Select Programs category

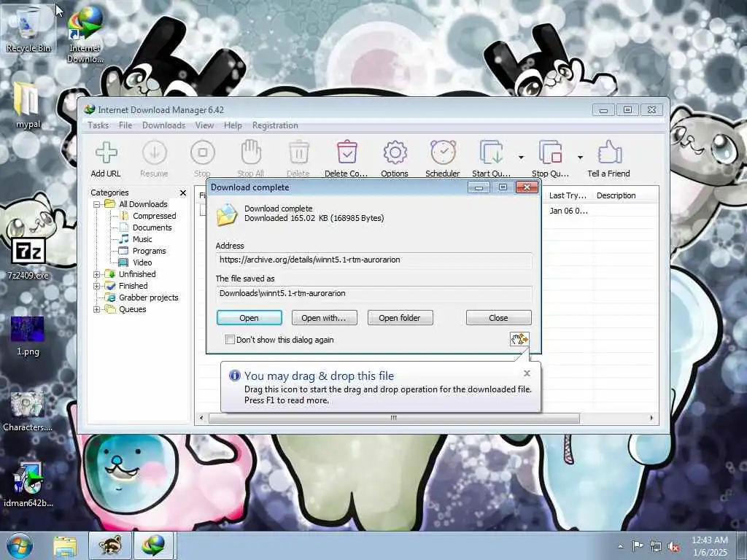click(149, 251)
